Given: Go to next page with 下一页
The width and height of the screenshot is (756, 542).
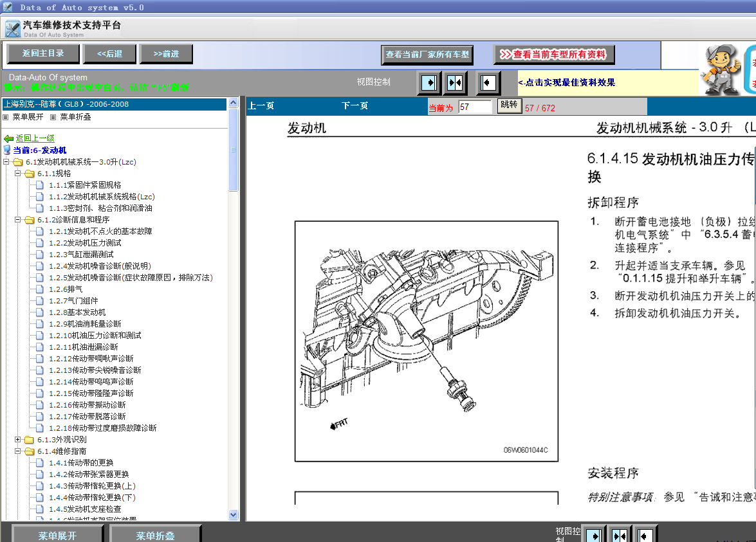Looking at the screenshot, I should 355,106.
